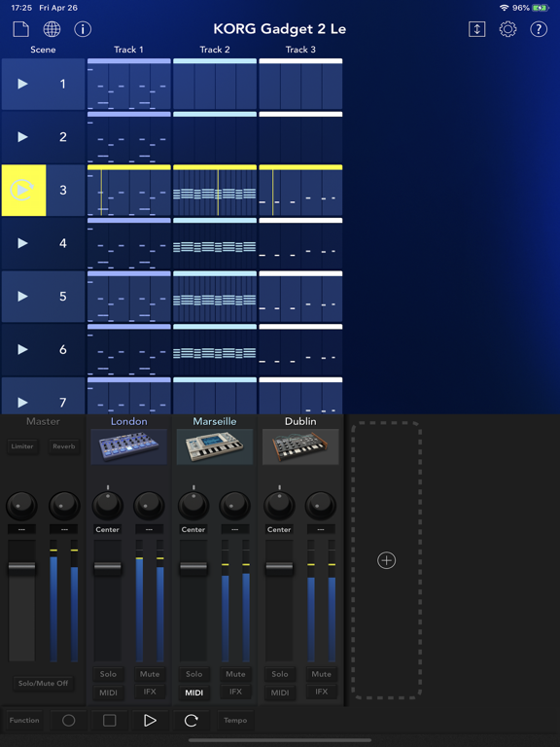Open MIDI settings for London

[108, 693]
